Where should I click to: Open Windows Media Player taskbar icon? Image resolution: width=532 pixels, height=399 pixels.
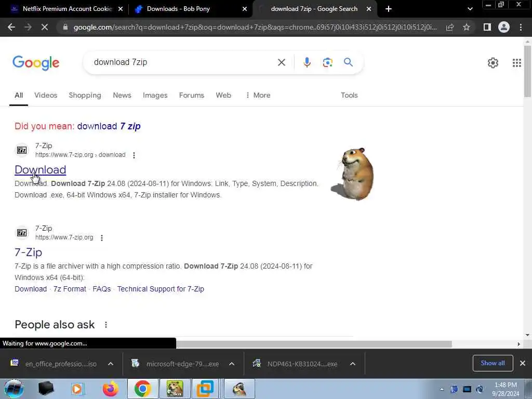tap(77, 389)
